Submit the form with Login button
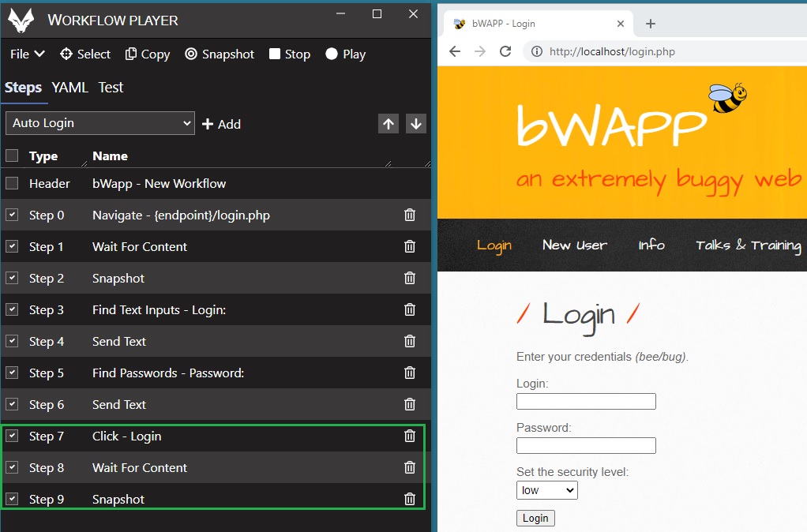807x532 pixels. click(x=536, y=518)
